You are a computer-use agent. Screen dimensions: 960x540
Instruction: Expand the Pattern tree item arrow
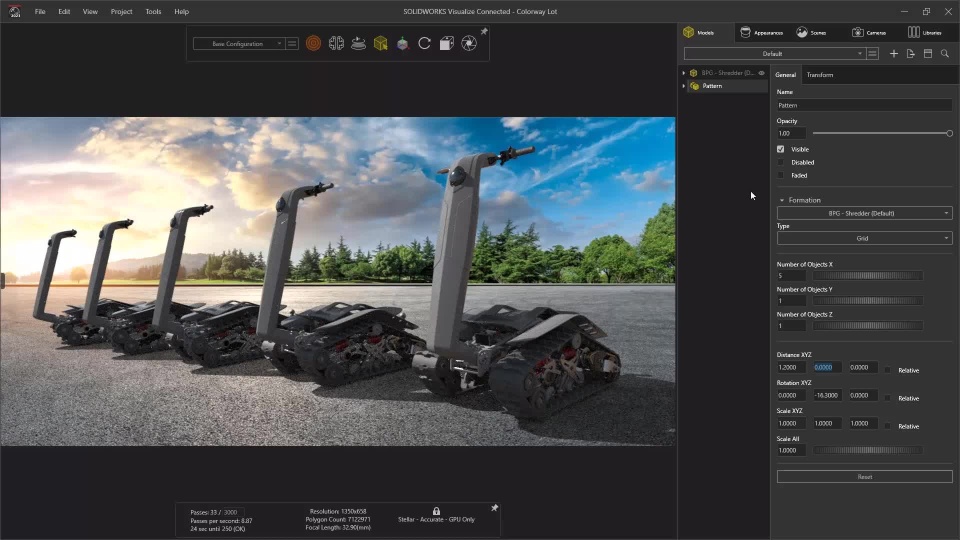(x=684, y=86)
